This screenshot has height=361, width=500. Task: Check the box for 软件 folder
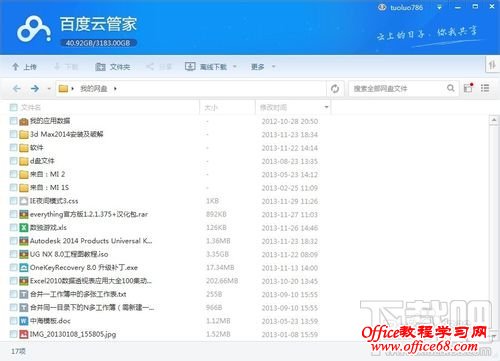[x=13, y=147]
